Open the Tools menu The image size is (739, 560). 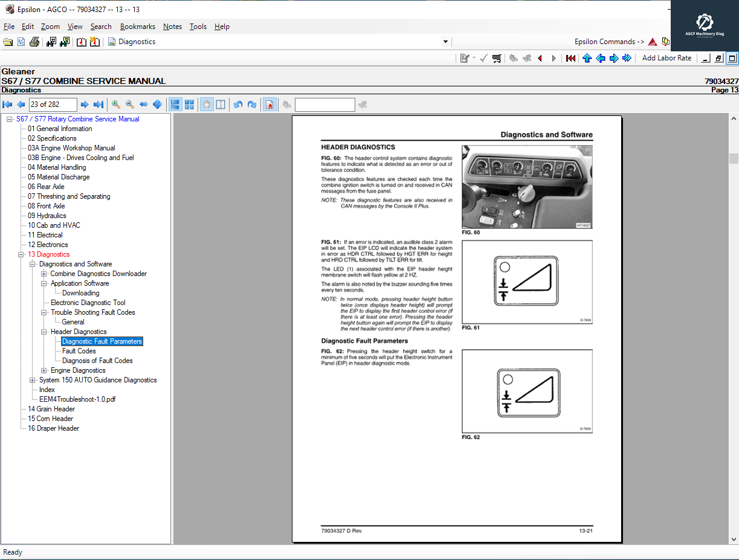(x=198, y=27)
